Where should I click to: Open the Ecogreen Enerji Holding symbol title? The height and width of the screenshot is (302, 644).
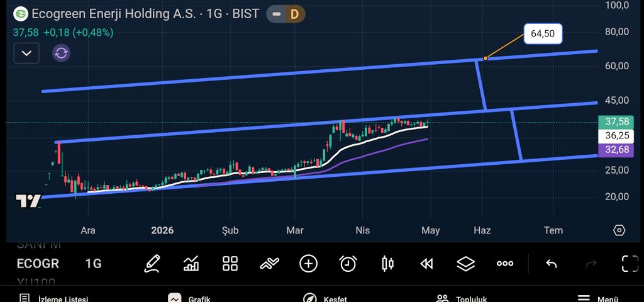click(145, 14)
